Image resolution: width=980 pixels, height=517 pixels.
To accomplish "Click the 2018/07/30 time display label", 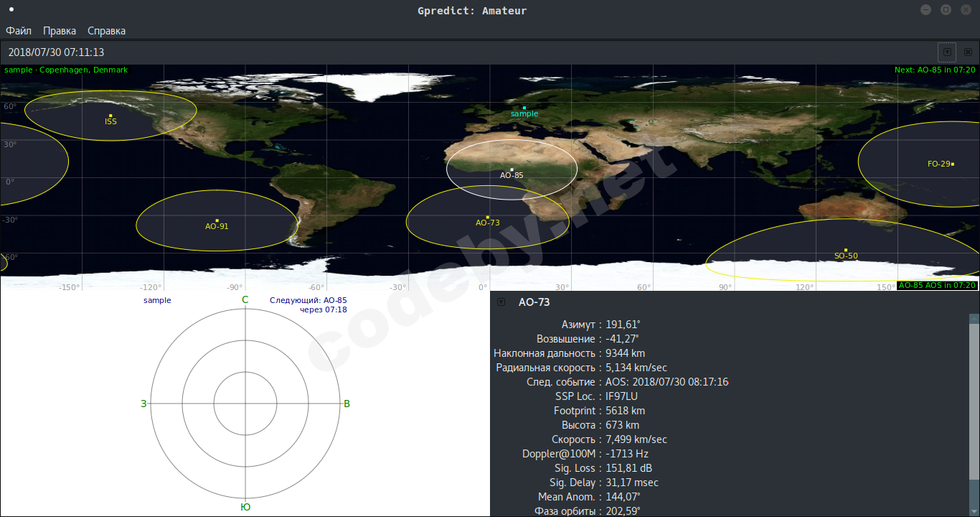I will [x=56, y=52].
